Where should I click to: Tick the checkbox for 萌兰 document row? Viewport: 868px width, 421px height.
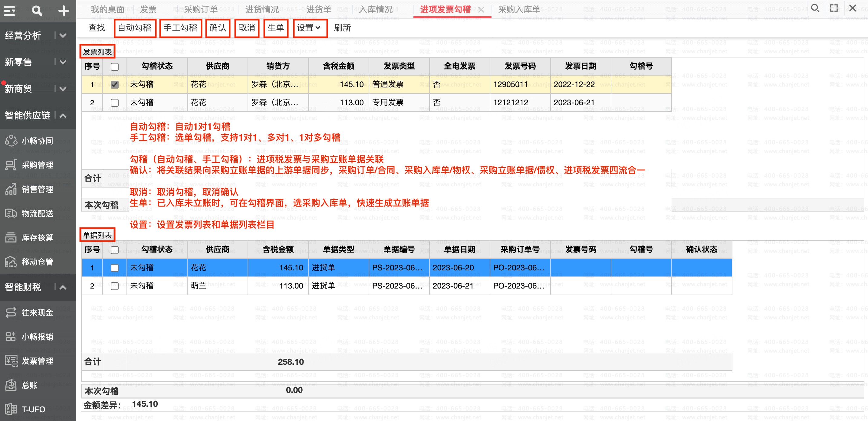tap(115, 286)
